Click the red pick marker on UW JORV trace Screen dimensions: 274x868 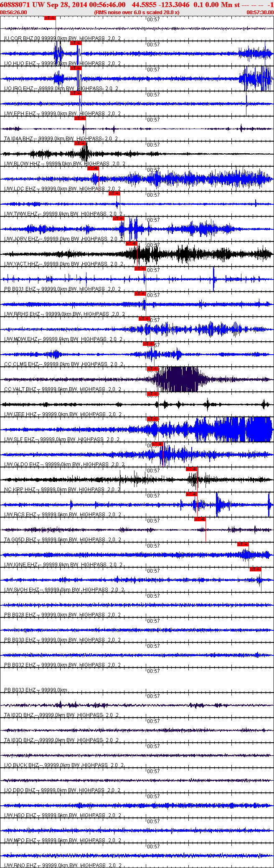pyautogui.click(x=118, y=218)
